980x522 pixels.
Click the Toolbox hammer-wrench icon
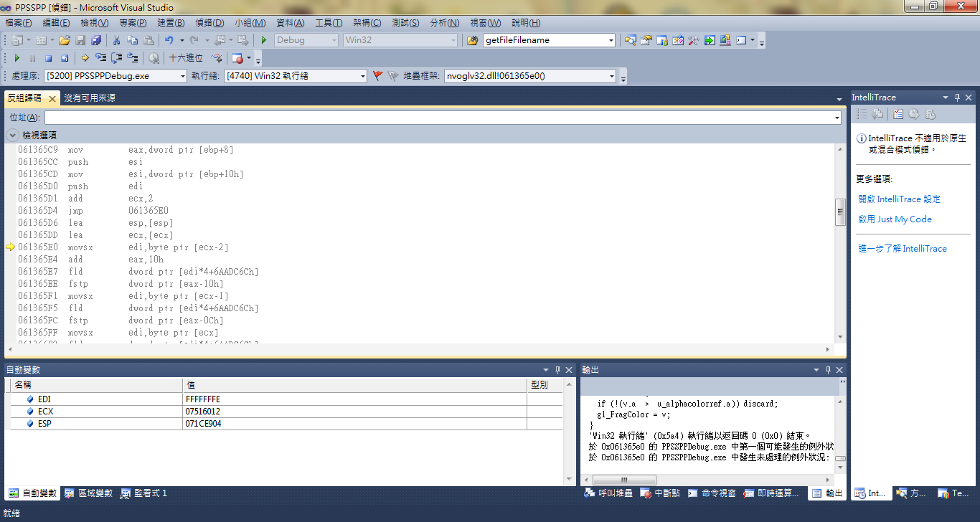click(x=694, y=40)
